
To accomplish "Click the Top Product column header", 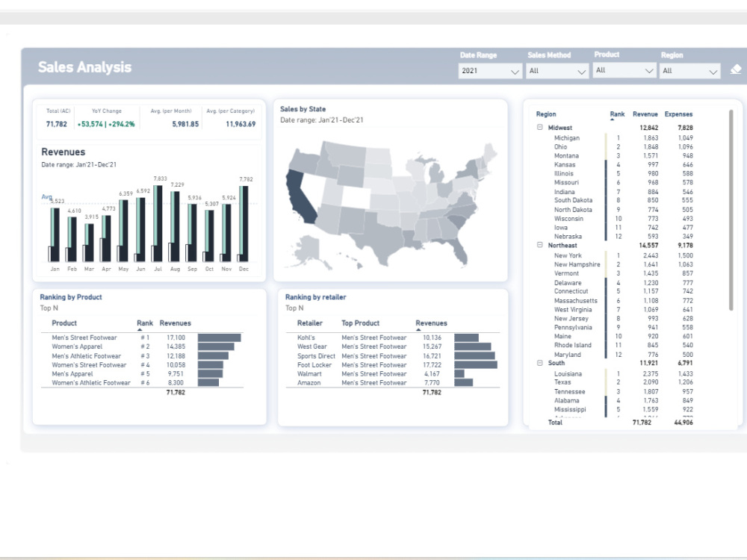I will 360,323.
